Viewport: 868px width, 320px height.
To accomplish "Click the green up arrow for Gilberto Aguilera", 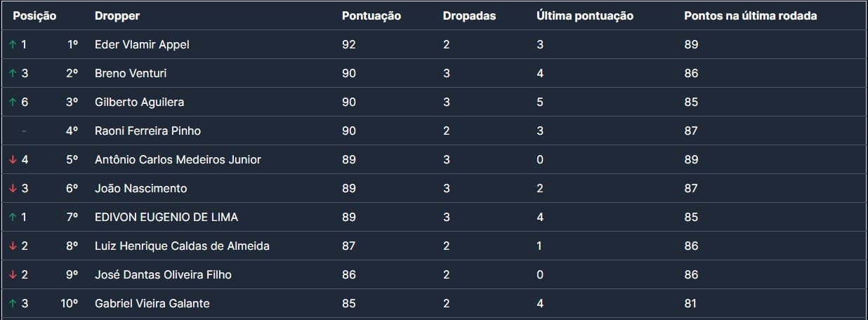I will tap(12, 102).
